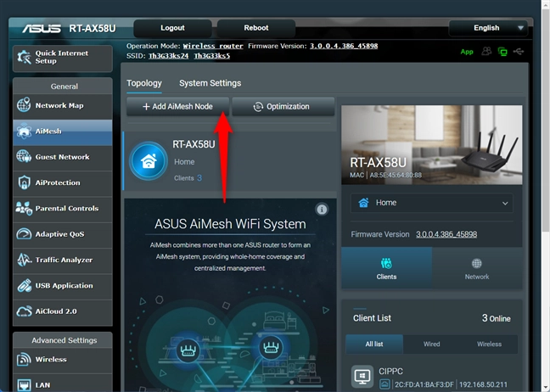550x392 pixels.
Task: Click the Reboot button
Action: tap(256, 28)
